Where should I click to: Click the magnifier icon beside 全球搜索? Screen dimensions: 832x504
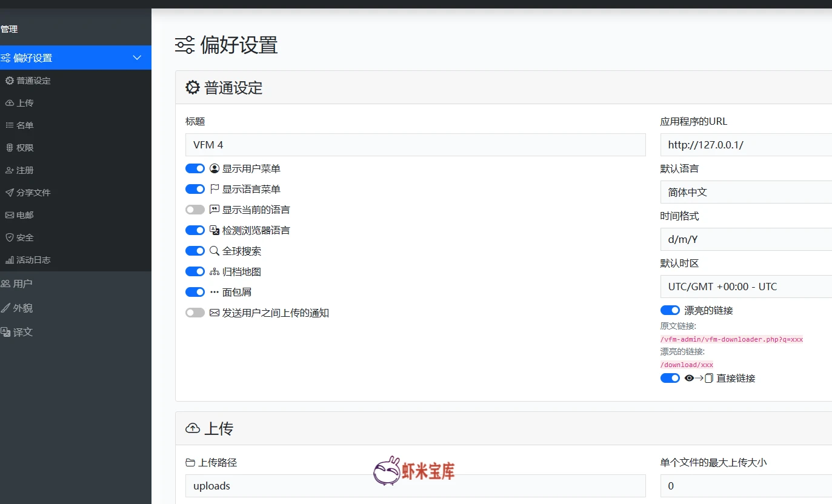point(215,251)
